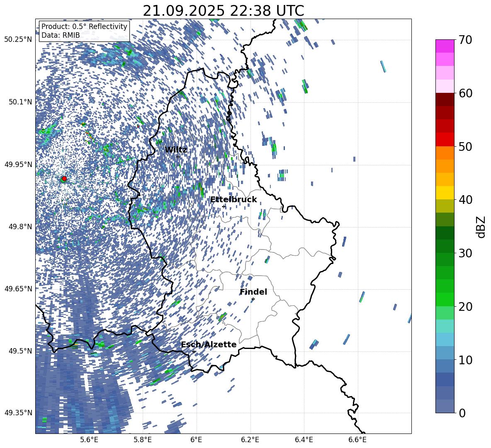Click the 49.95°N latitude label
Viewport: 491px width, 448px height.
pyautogui.click(x=18, y=164)
